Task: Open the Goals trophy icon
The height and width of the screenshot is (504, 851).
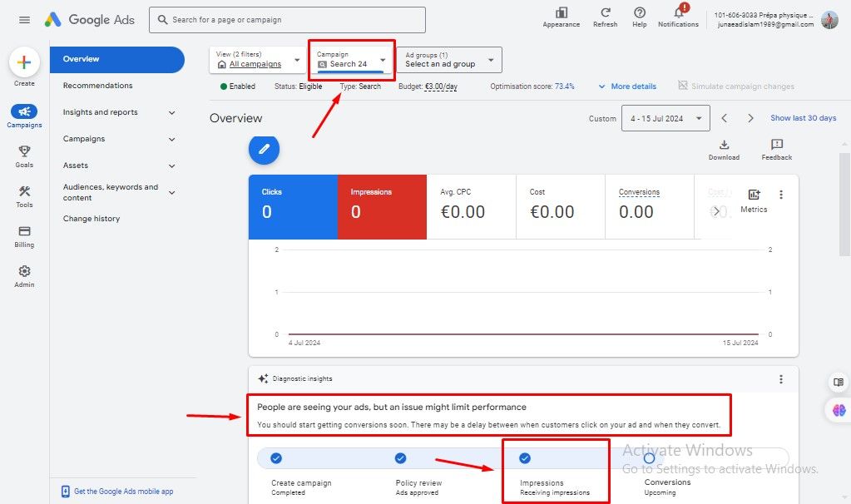Action: pos(24,151)
